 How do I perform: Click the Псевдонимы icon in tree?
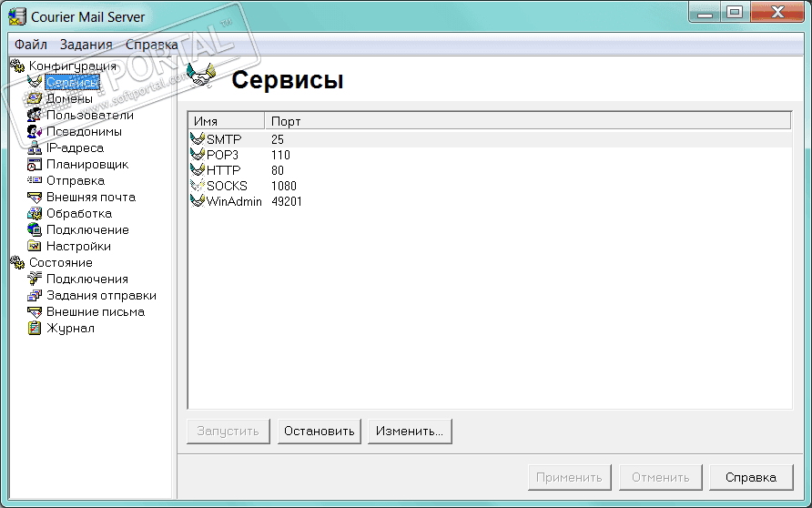pyautogui.click(x=35, y=131)
